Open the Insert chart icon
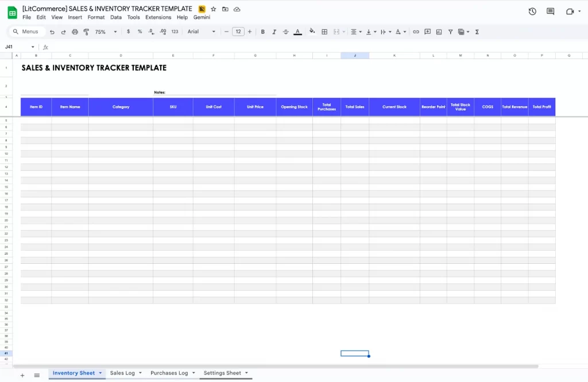Screen dimensions: 588x382 tap(439, 32)
